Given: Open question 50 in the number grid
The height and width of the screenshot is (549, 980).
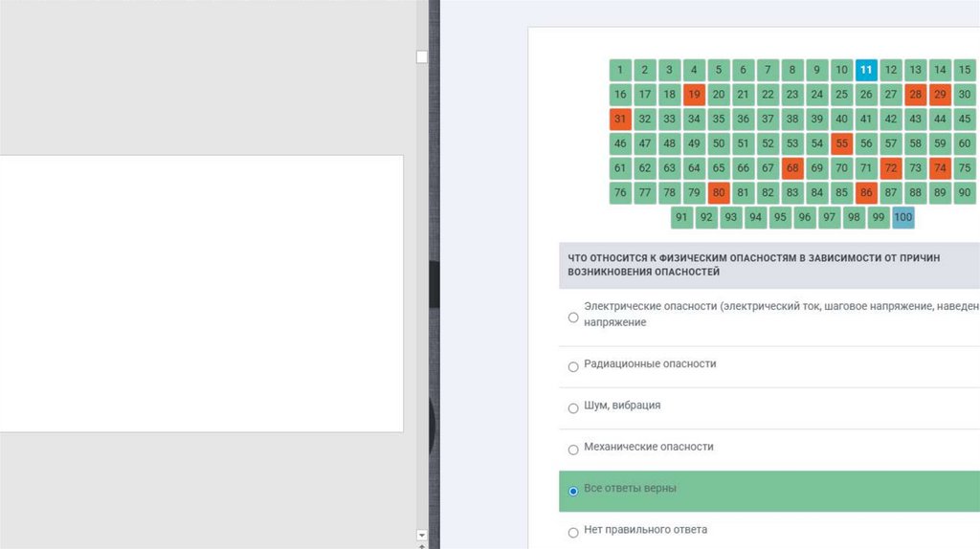Looking at the screenshot, I should pyautogui.click(x=719, y=144).
